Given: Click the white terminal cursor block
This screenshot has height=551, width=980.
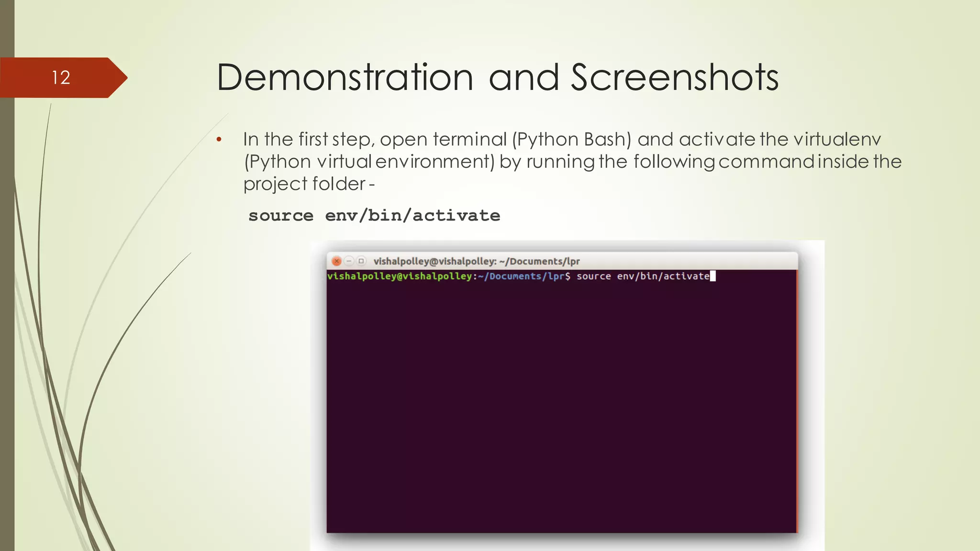Looking at the screenshot, I should [713, 276].
